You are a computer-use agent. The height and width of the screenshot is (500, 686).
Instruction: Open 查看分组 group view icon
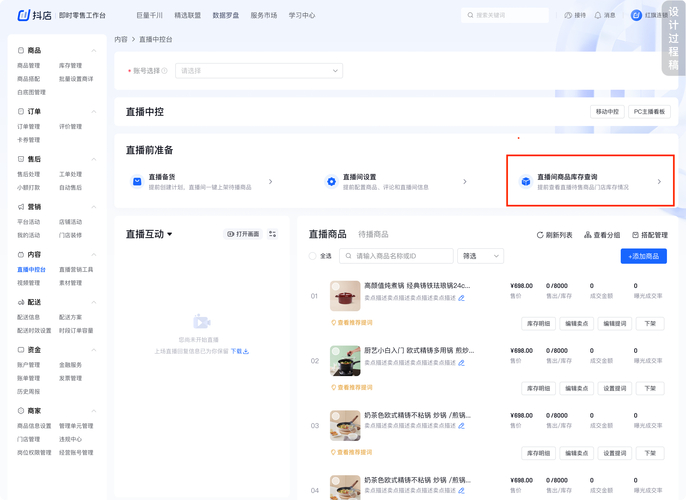(588, 235)
